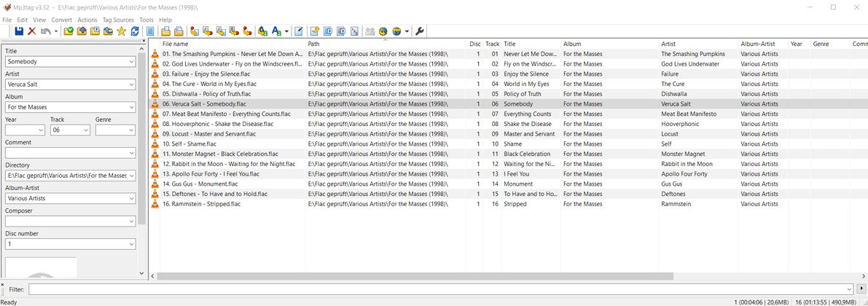Select file 04. The Cure - World in My Eyes.flac
868x306 pixels.
click(x=210, y=84)
